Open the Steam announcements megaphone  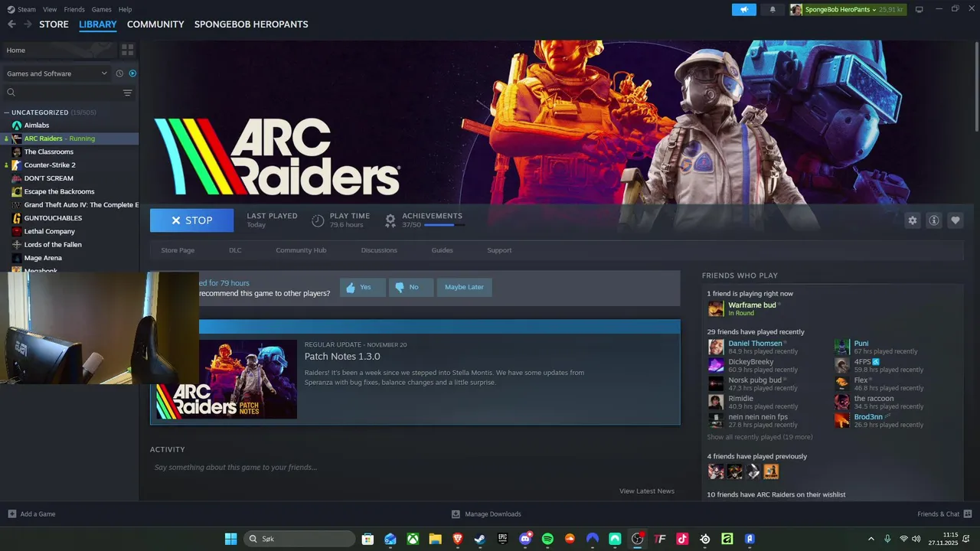(743, 9)
